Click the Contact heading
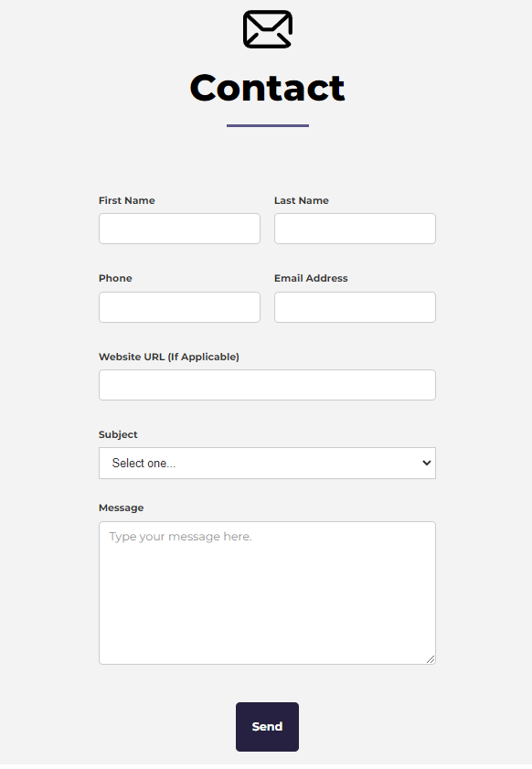 267,89
